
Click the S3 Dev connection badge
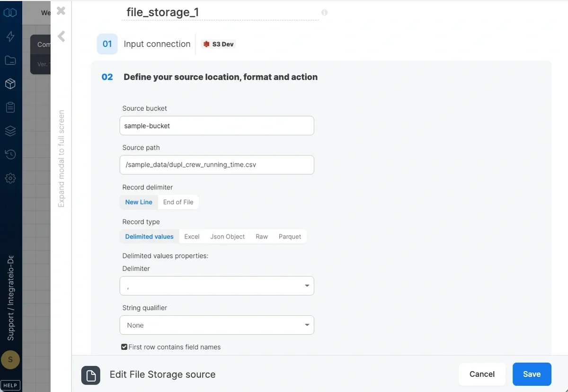[x=218, y=44]
